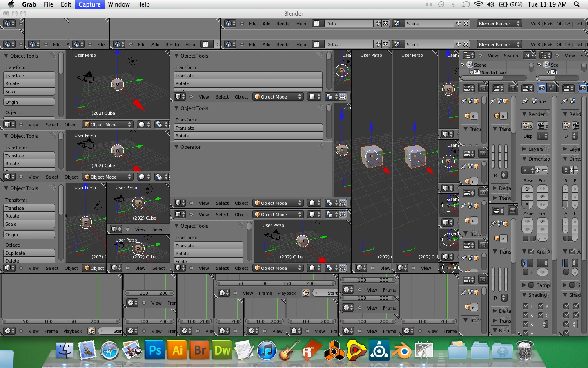Toggle the 'Anti-Al' panel checkbox
Screen dimensions: 588x368
pos(532,251)
